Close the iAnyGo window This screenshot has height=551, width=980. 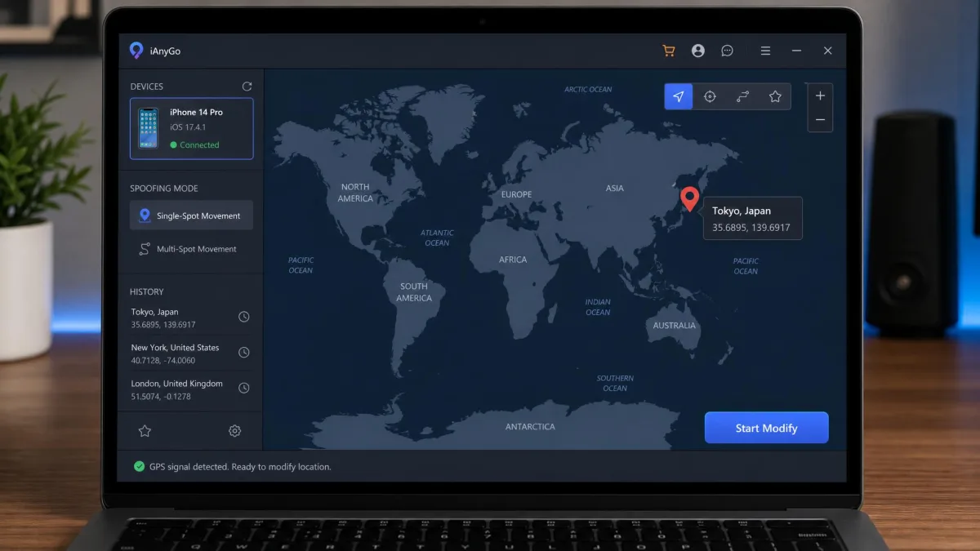point(827,51)
